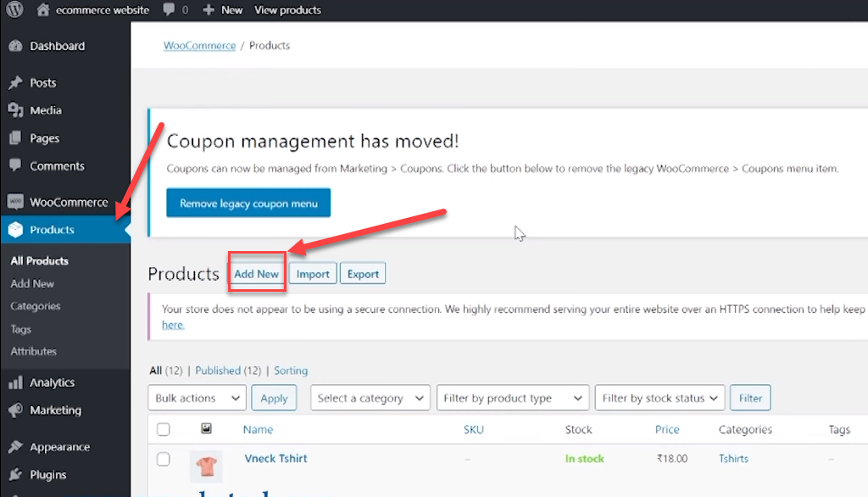868x497 pixels.
Task: Follow the WooCommerce breadcrumb link
Action: pos(199,46)
